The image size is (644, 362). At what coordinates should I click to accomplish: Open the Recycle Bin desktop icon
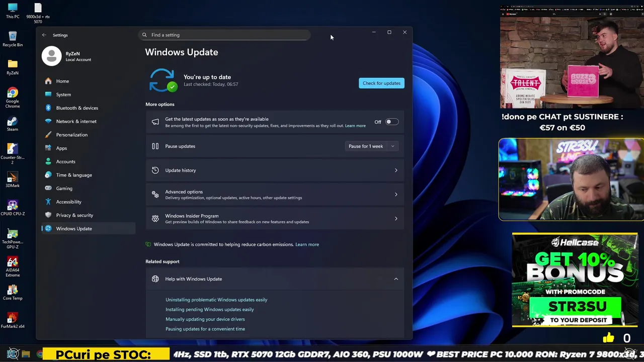tap(13, 39)
